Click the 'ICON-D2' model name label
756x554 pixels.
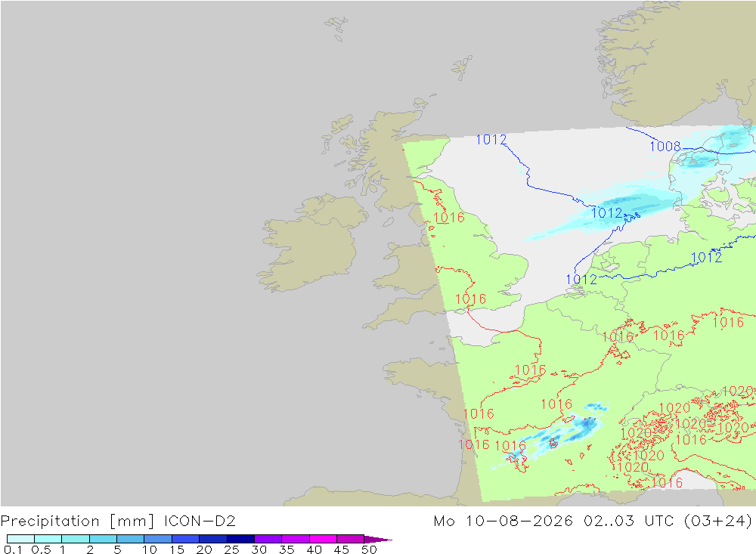pos(200,522)
